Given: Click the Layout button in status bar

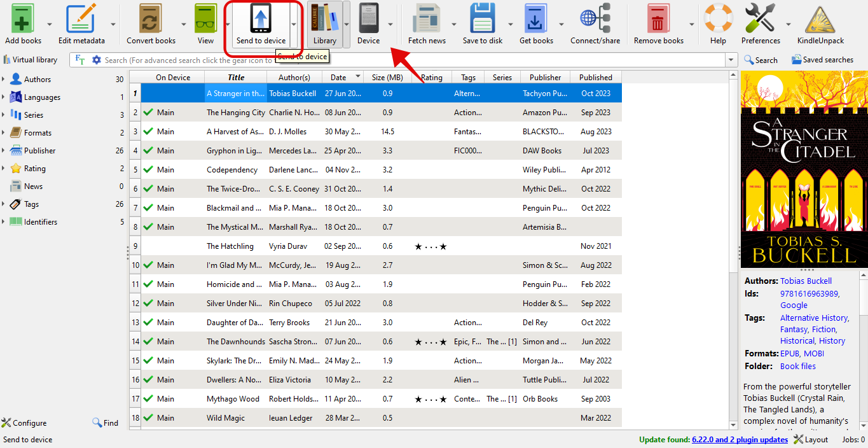Looking at the screenshot, I should click(810, 440).
